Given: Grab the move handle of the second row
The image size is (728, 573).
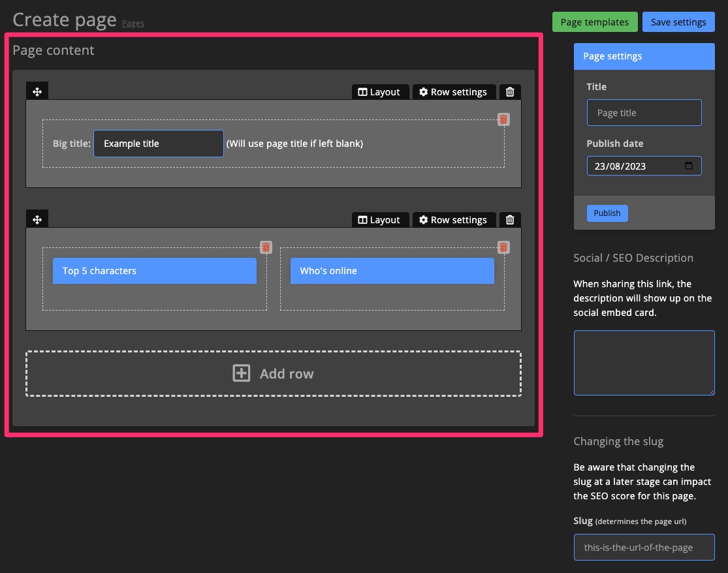Looking at the screenshot, I should tap(37, 219).
